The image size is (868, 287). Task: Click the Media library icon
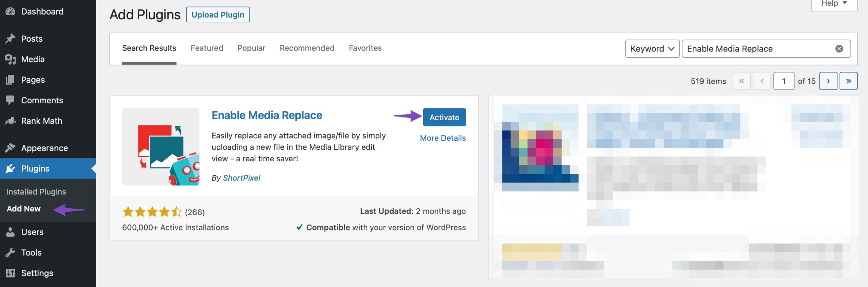point(11,59)
